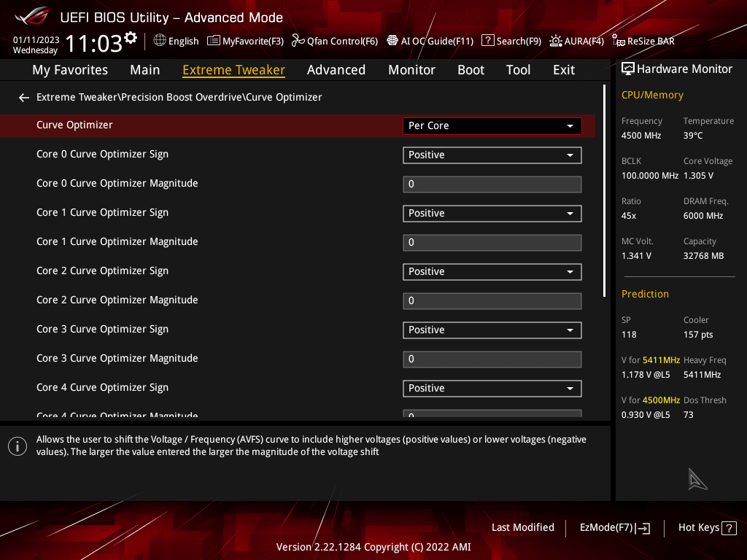Select Core 2 Curve Optimizer Sign label
The width and height of the screenshot is (747, 560).
pos(102,271)
